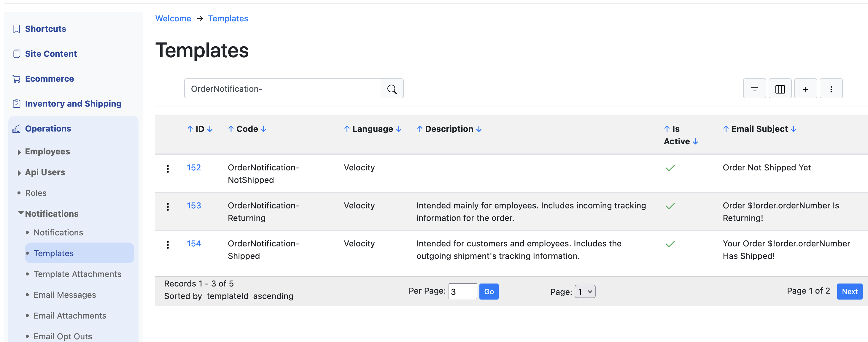Open Inventory and Shipping section
This screenshot has width=868, height=342.
click(73, 104)
